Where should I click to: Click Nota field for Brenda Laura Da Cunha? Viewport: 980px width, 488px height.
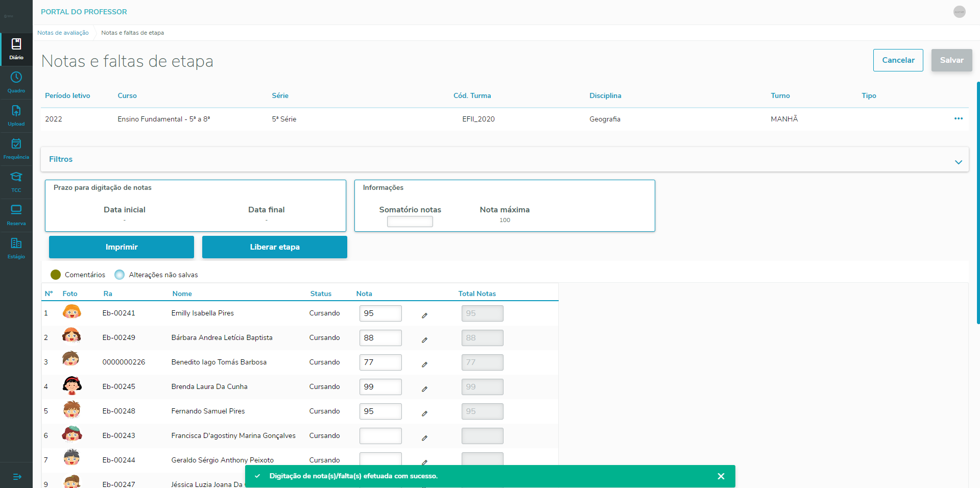[380, 387]
